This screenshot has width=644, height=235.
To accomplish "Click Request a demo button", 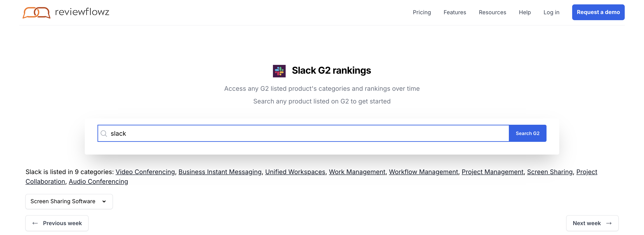I will pyautogui.click(x=598, y=12).
